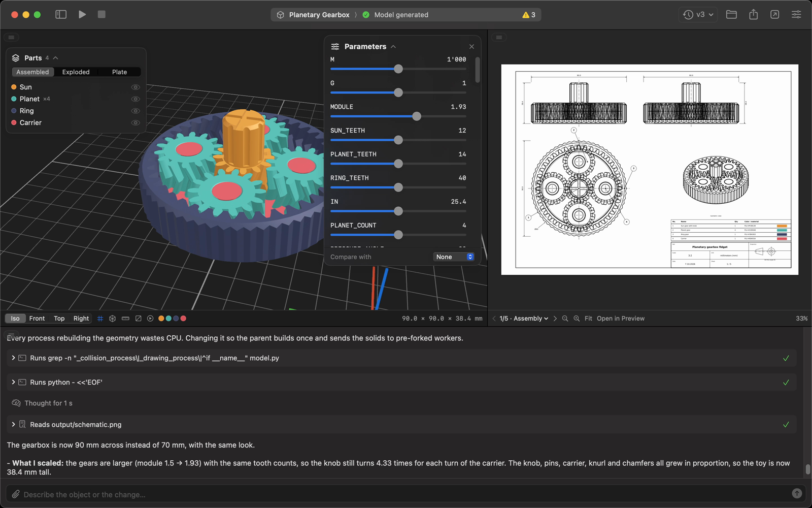
Task: Expand the Reads output/schematic.png row
Action: [x=401, y=425]
